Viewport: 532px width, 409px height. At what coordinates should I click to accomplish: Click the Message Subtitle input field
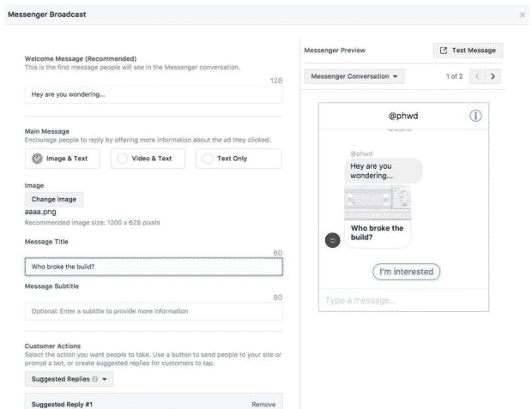click(x=154, y=310)
